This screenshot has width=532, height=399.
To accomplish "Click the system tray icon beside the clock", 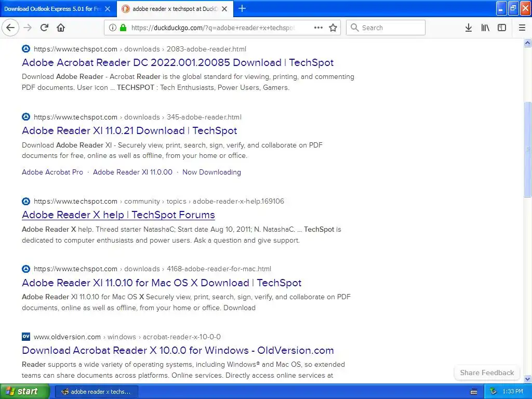I will [494, 392].
